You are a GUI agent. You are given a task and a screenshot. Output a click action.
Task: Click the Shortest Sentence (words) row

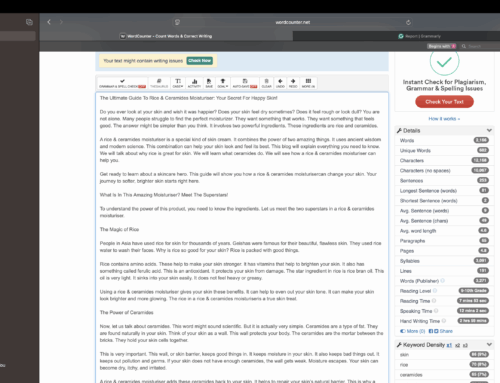(444, 200)
